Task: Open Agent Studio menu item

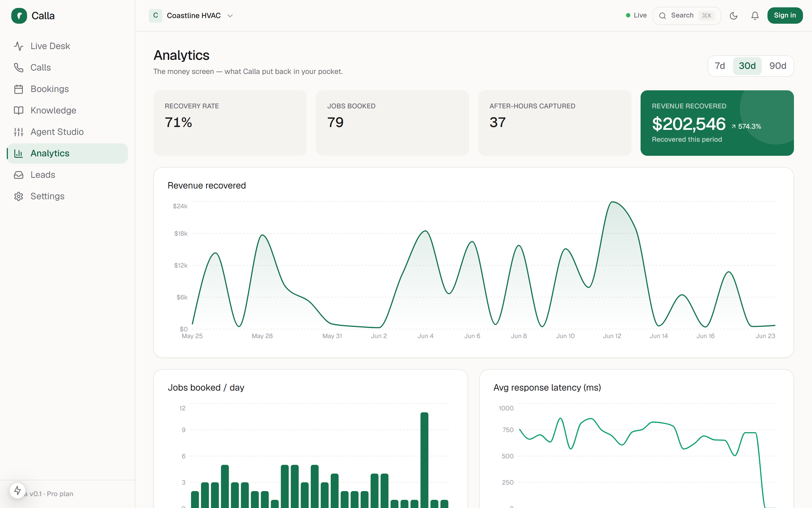Action: tap(67, 132)
